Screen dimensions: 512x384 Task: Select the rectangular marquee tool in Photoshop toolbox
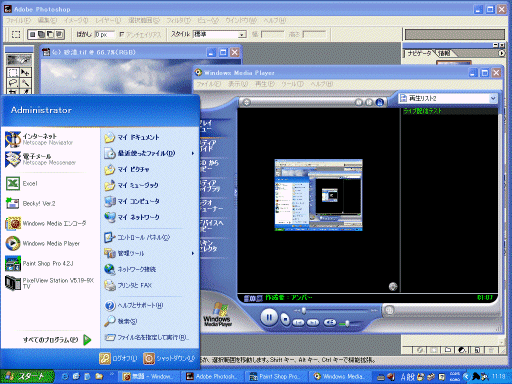click(x=13, y=72)
